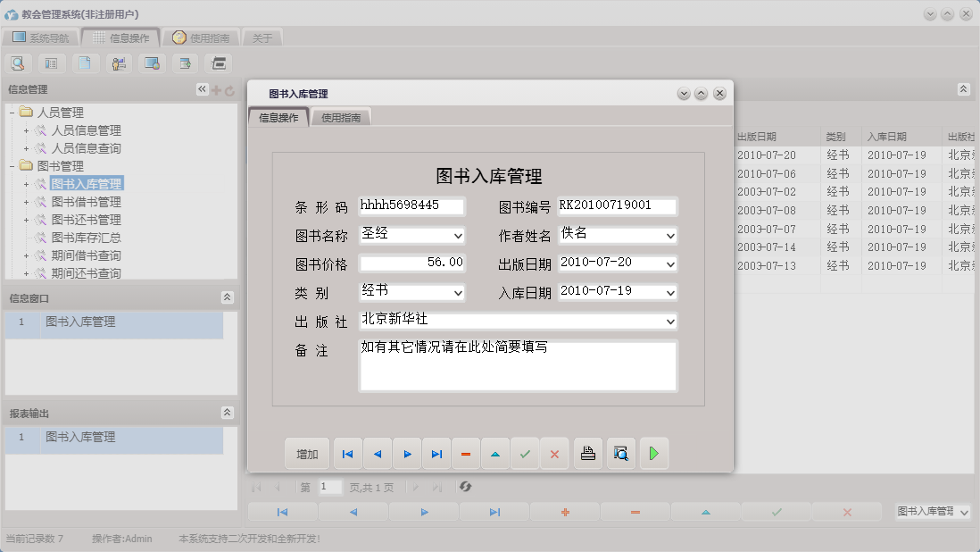Screen dimensions: 980x552
Task: Open the 出版日期 date dropdown
Action: [x=671, y=263]
